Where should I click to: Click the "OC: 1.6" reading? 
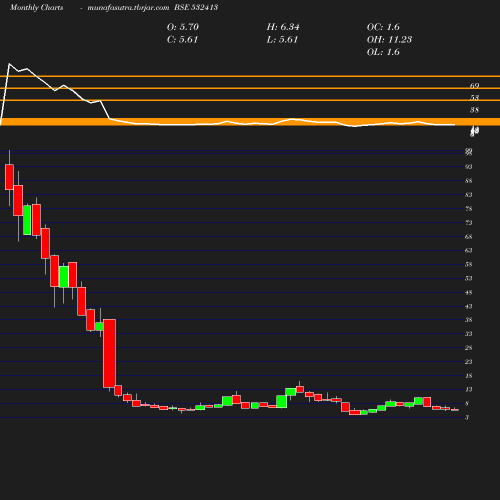383,27
